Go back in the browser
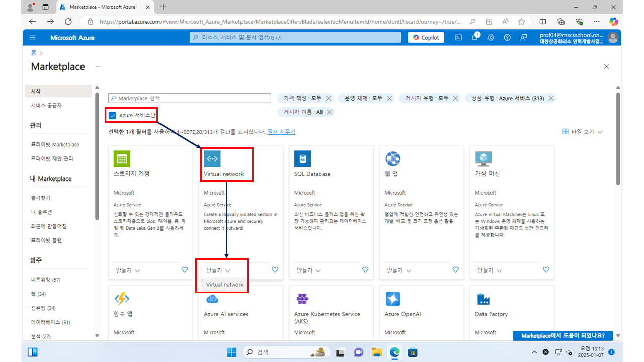 (32, 22)
